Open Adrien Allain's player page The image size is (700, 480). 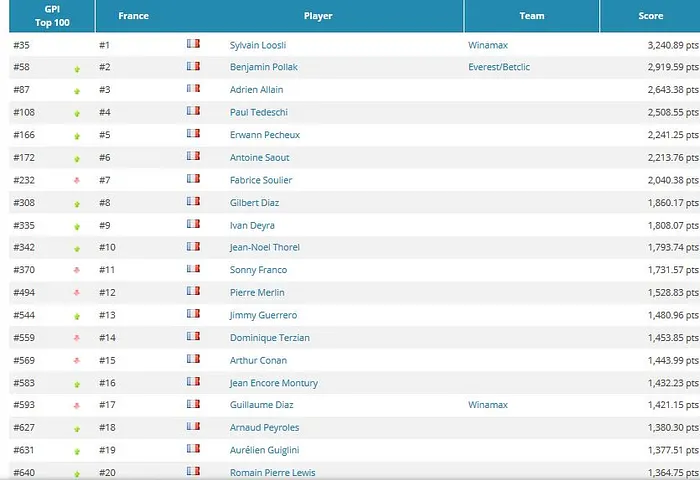pyautogui.click(x=256, y=90)
